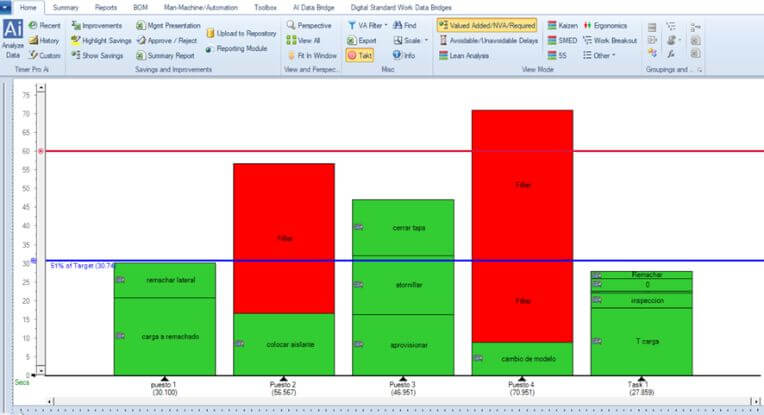Image resolution: width=764 pixels, height=415 pixels.
Task: Select the inspeccion segment
Action: point(641,300)
